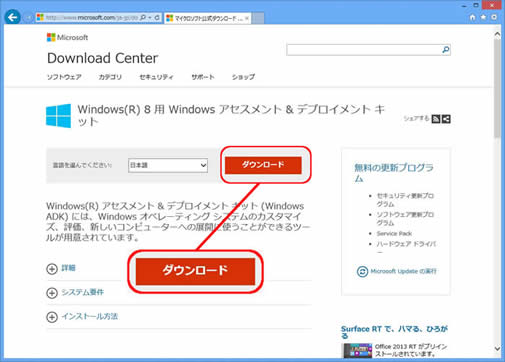Click the browser home icon
Image resolution: width=505 pixels, height=362 pixels.
[x=472, y=17]
